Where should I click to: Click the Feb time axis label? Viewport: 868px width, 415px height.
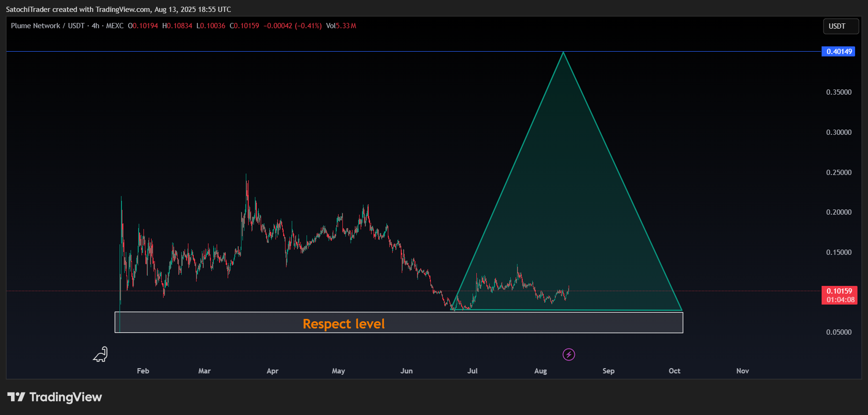click(x=143, y=371)
